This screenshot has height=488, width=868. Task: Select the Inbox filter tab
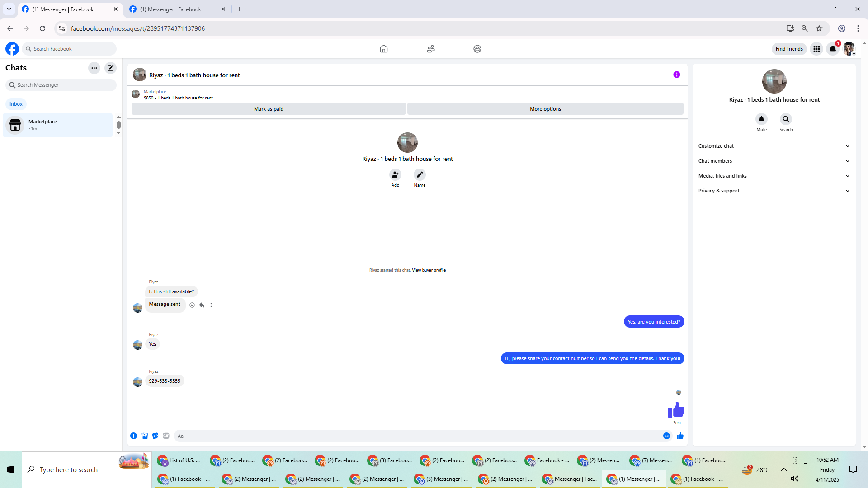16,104
